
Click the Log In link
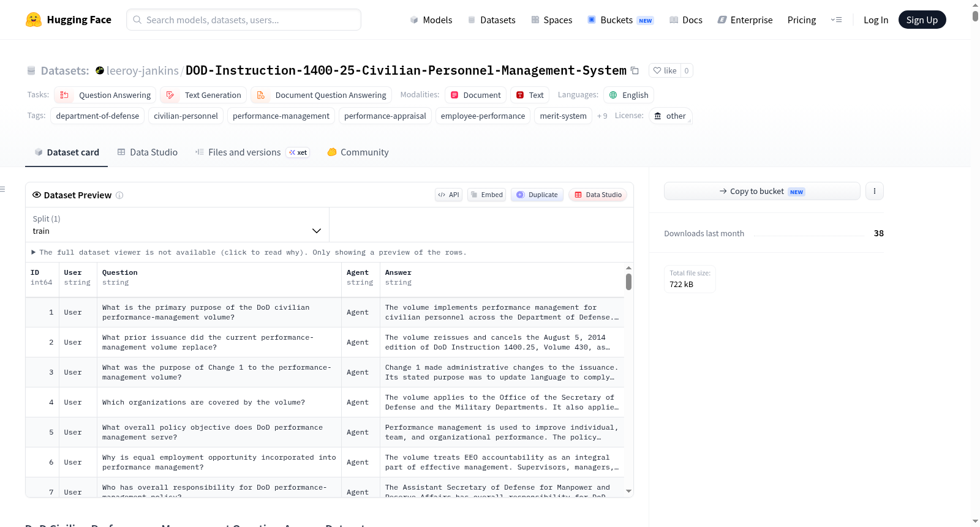coord(876,20)
